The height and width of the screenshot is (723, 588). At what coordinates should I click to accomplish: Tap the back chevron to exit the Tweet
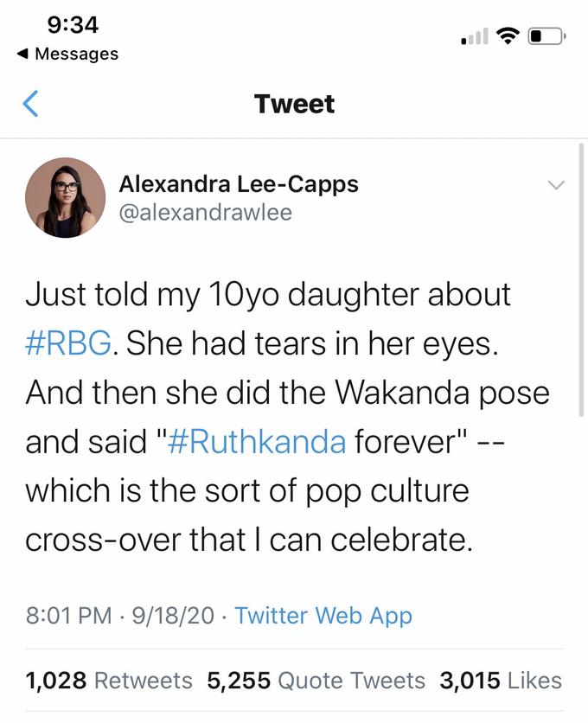[x=30, y=102]
